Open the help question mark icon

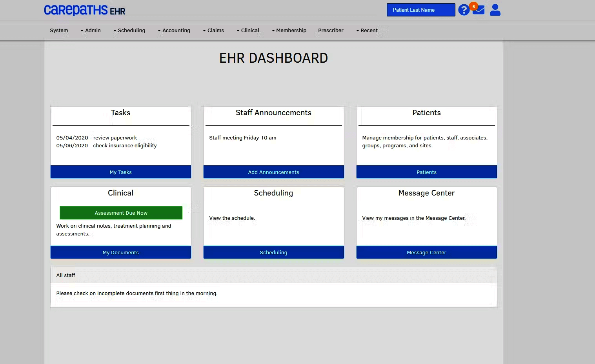[x=464, y=10]
